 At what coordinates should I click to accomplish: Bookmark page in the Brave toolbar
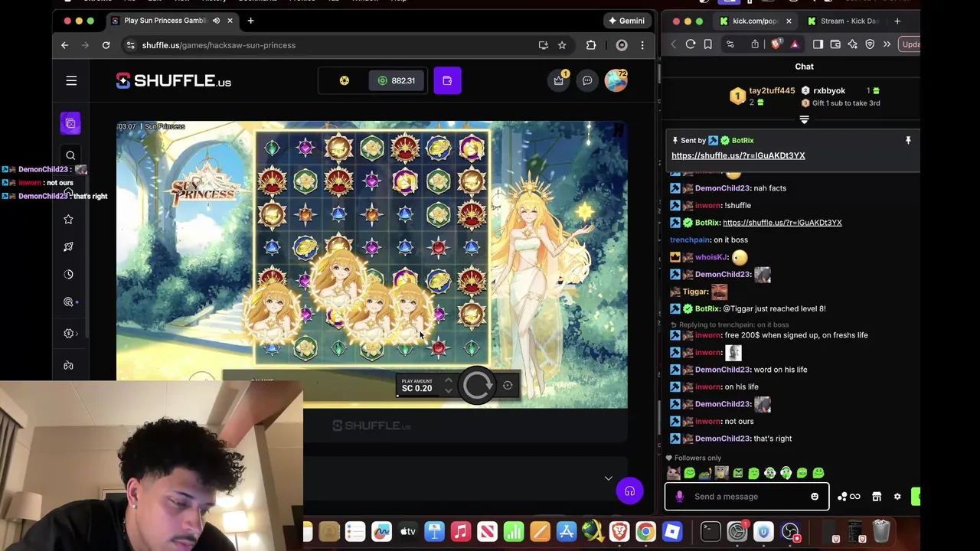708,44
